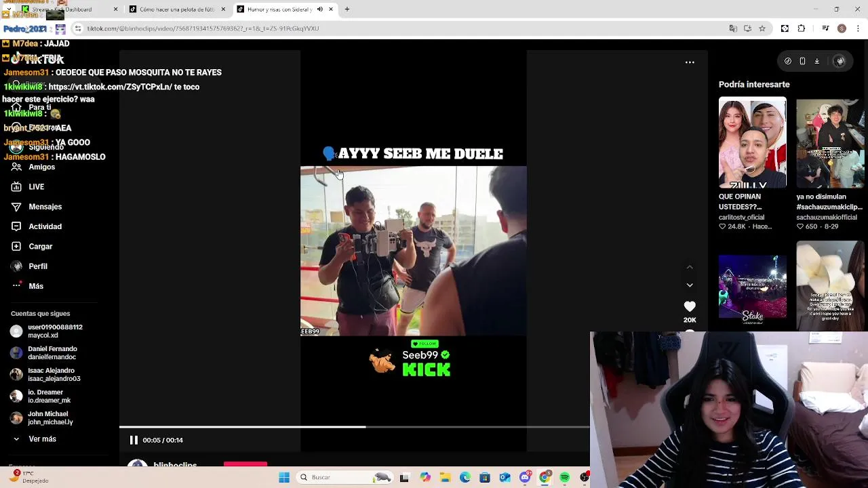Translate this page icon

pyautogui.click(x=733, y=28)
